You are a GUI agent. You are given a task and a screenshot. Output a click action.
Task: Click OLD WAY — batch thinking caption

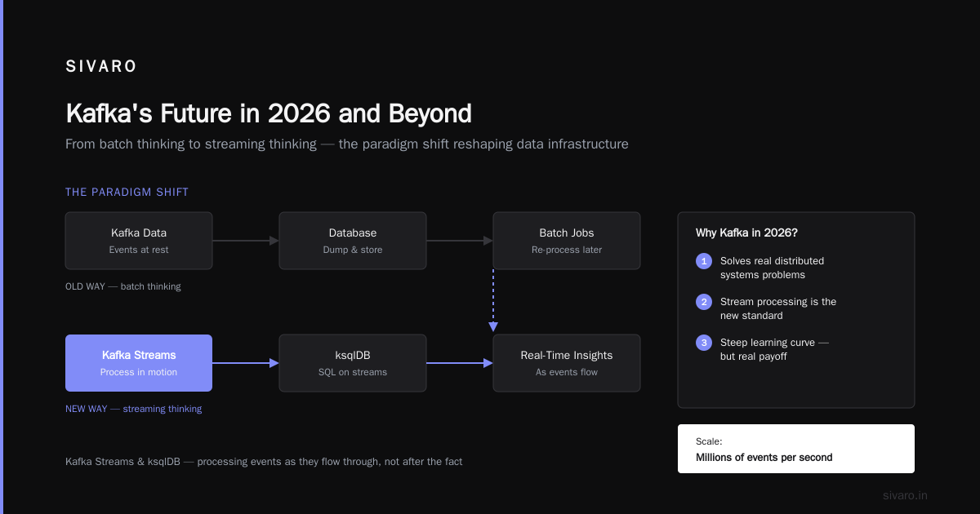(123, 286)
